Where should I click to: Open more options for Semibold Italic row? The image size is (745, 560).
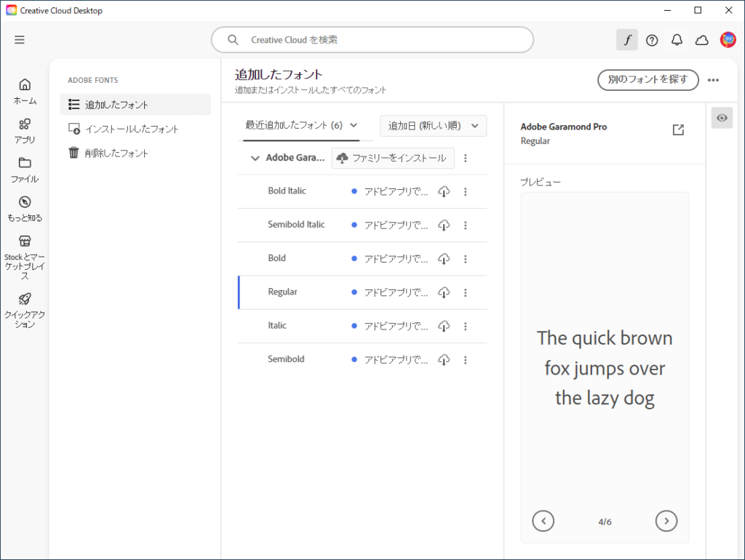click(x=466, y=225)
